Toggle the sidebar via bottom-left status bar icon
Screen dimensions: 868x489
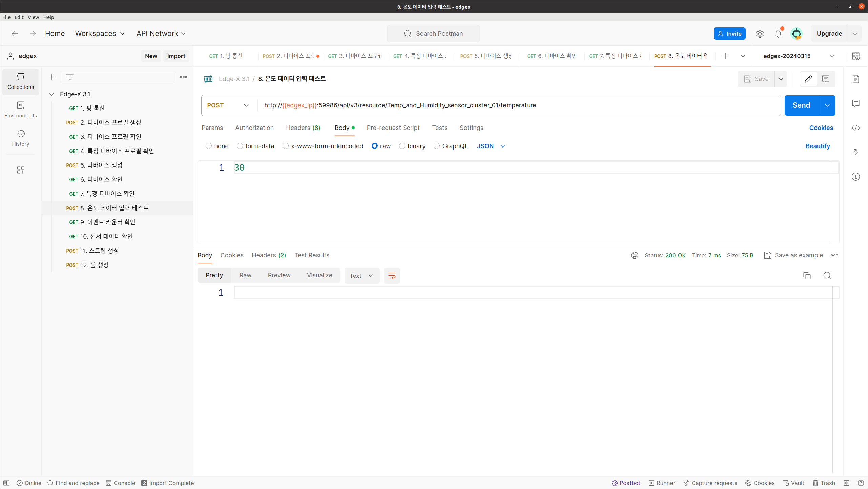pyautogui.click(x=6, y=483)
